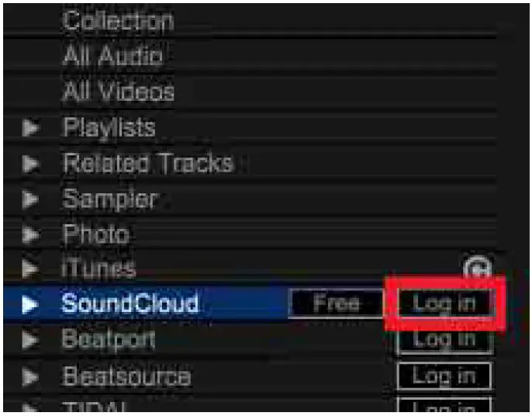This screenshot has height=416, width=532.
Task: Open the All Videos list
Action: [119, 91]
